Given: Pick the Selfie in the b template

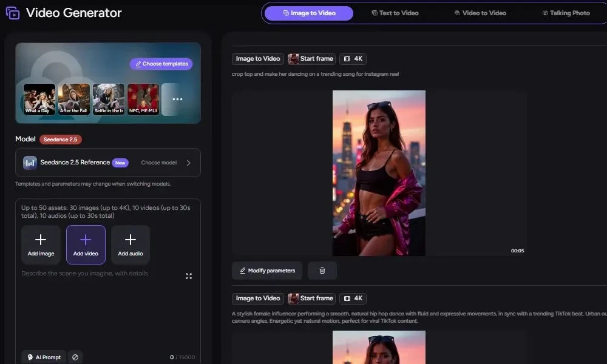Looking at the screenshot, I should pos(109,99).
